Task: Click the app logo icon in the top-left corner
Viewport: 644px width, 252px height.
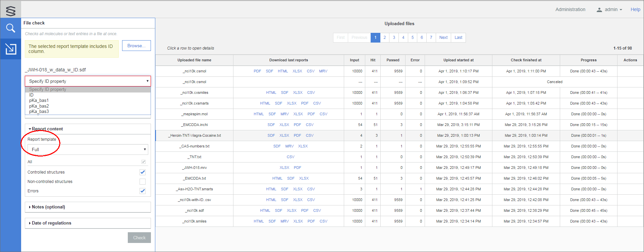Action: (11, 10)
